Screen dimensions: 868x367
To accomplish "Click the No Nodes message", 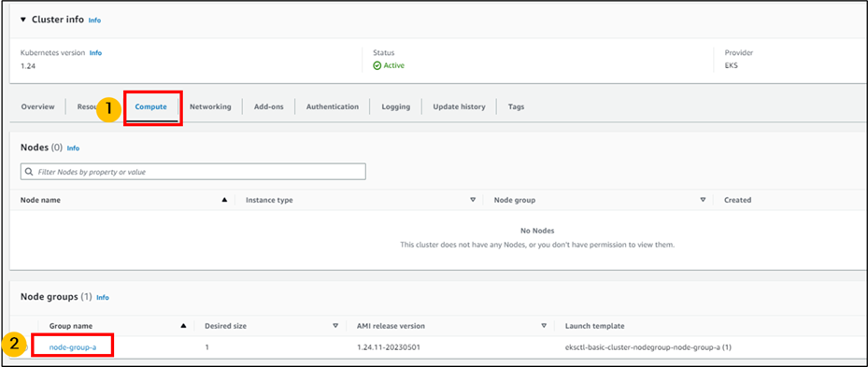I will [x=537, y=231].
